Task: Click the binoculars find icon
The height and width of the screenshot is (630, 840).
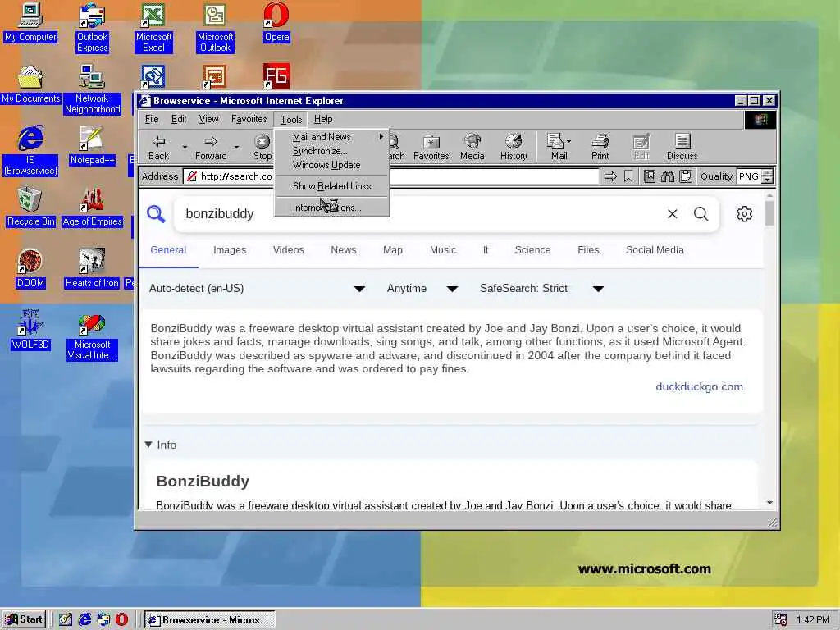Action: pos(668,176)
